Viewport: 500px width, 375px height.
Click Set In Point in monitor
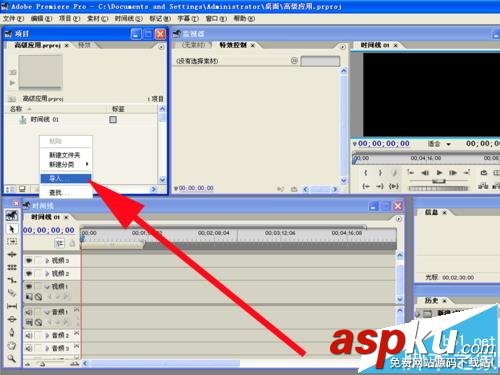(366, 173)
